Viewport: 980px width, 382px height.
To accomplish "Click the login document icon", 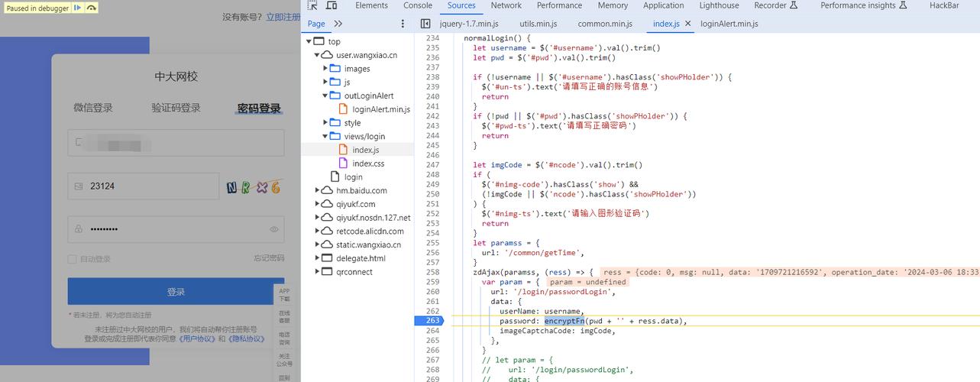I will pyautogui.click(x=335, y=176).
